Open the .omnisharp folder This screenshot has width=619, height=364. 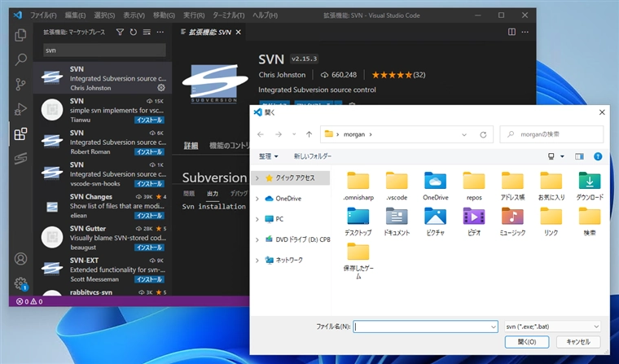click(358, 186)
